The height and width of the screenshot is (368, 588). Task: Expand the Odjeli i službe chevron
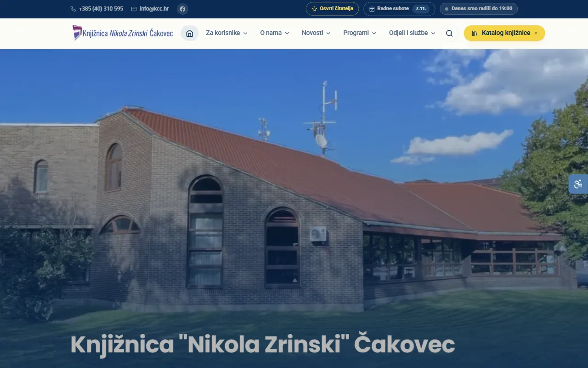point(433,33)
